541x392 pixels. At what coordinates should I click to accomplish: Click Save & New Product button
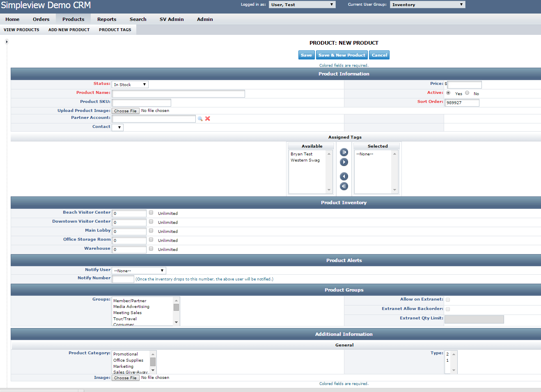[342, 55]
